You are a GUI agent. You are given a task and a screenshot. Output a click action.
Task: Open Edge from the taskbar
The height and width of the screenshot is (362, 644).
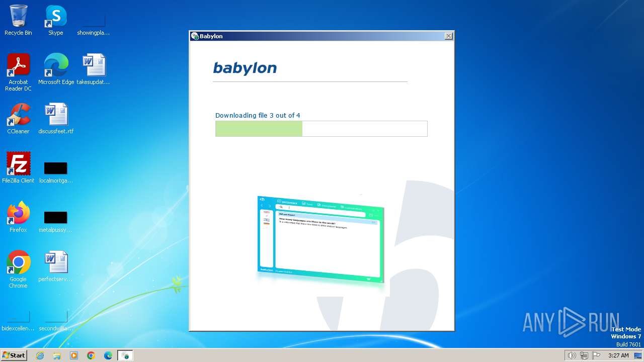[108, 355]
